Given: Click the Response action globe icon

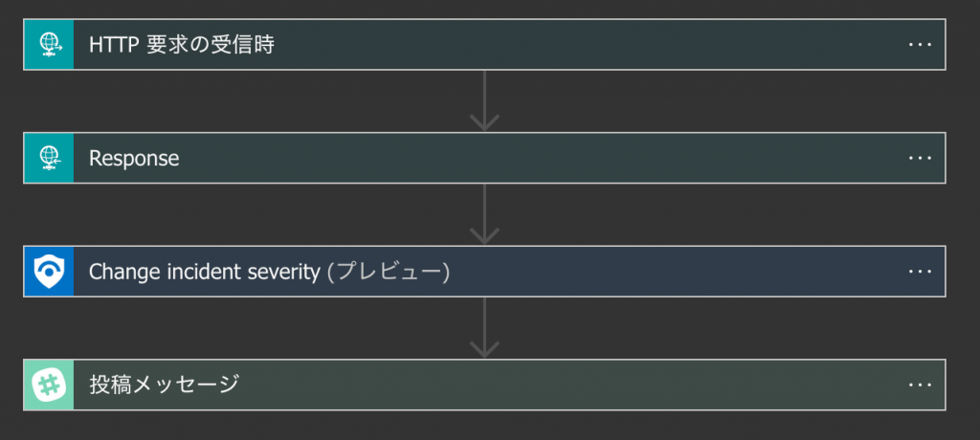Looking at the screenshot, I should pos(50,158).
